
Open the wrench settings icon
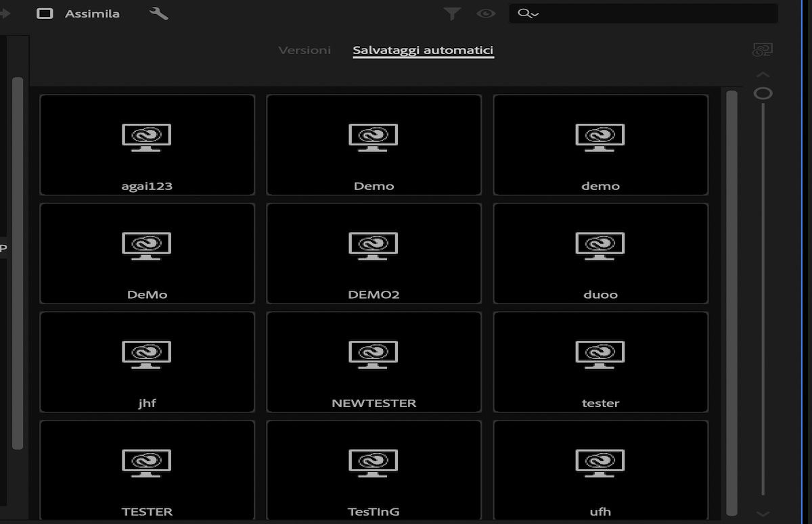pos(158,14)
